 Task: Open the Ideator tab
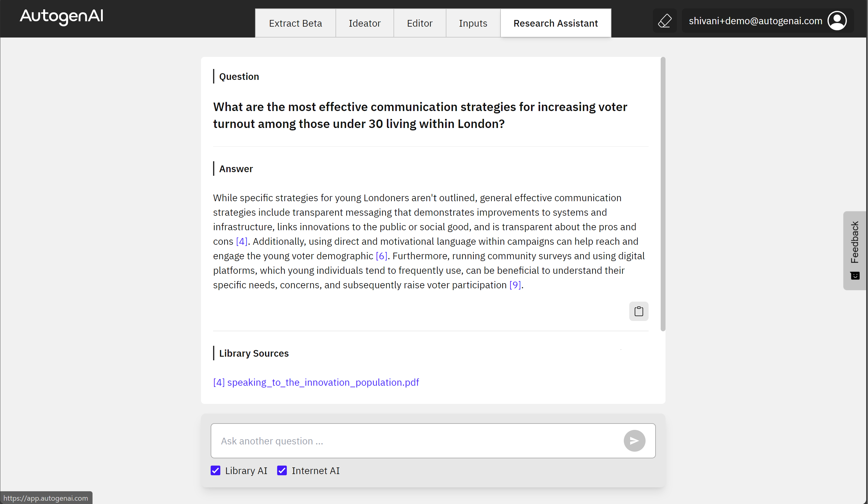(364, 23)
